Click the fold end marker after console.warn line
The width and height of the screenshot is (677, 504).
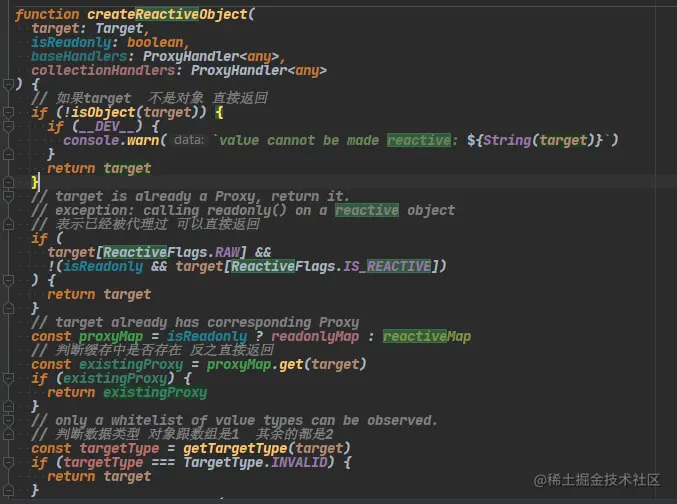[x=8, y=154]
